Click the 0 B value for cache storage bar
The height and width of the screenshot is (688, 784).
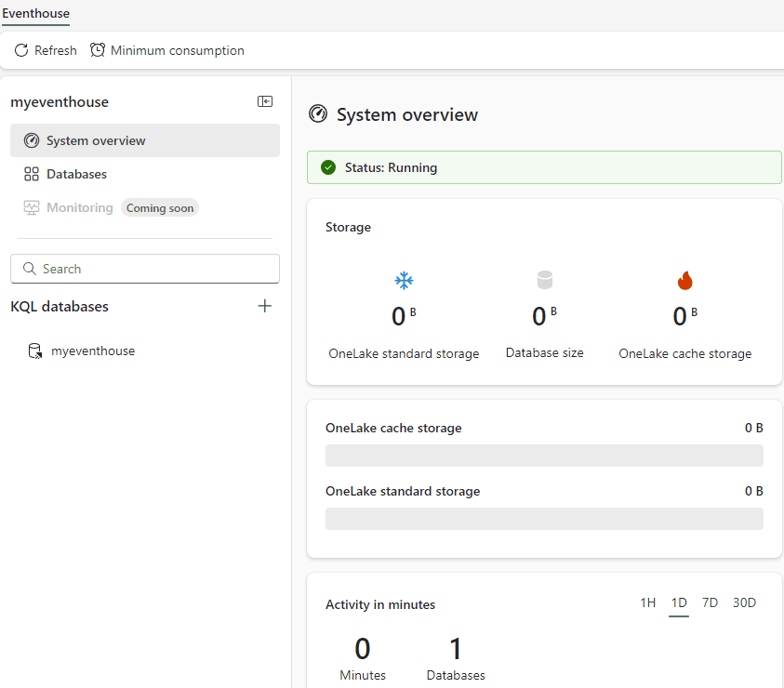(754, 428)
